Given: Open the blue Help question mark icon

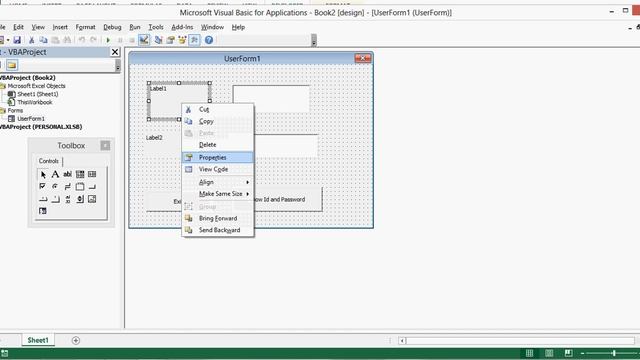Looking at the screenshot, I should pos(209,40).
